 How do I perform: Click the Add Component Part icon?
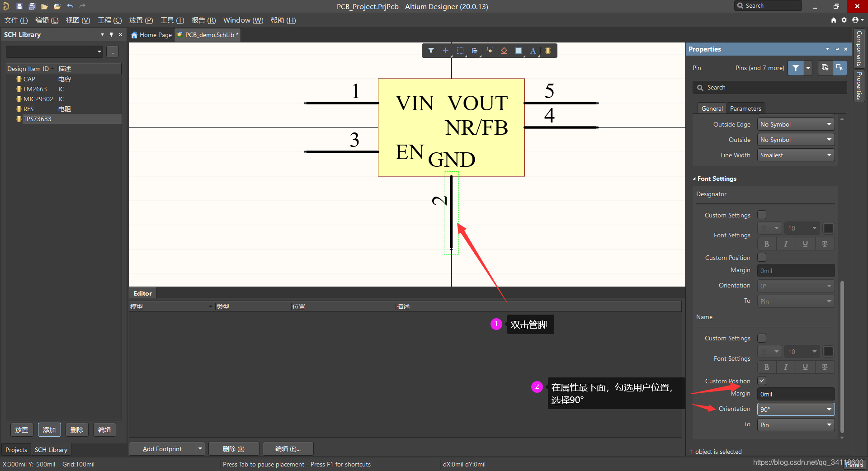coord(548,51)
